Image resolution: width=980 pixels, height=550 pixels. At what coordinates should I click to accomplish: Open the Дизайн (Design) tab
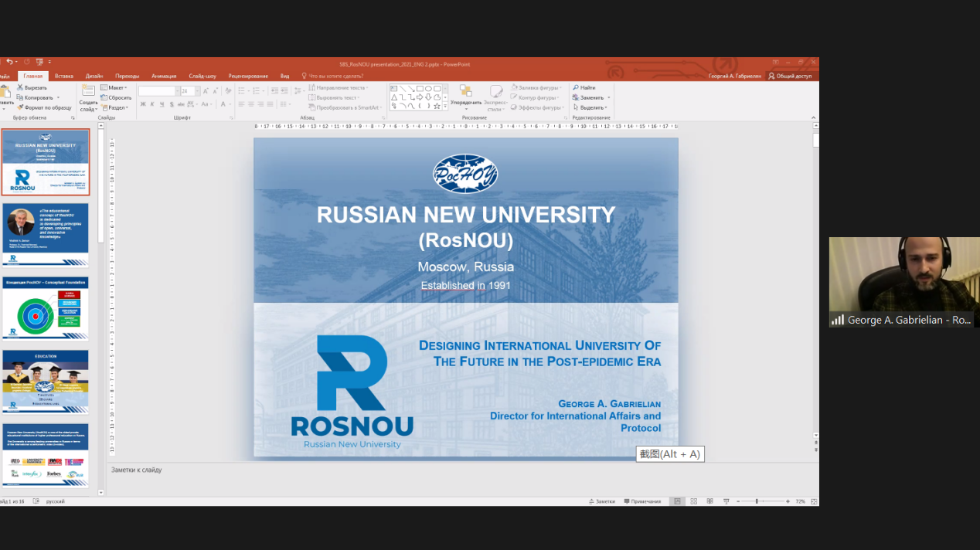[x=94, y=76]
